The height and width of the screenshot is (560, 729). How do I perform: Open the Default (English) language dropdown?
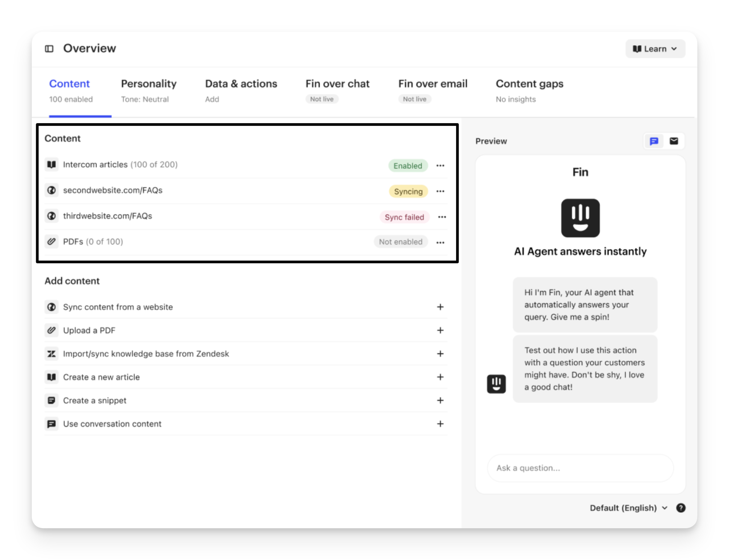point(628,508)
